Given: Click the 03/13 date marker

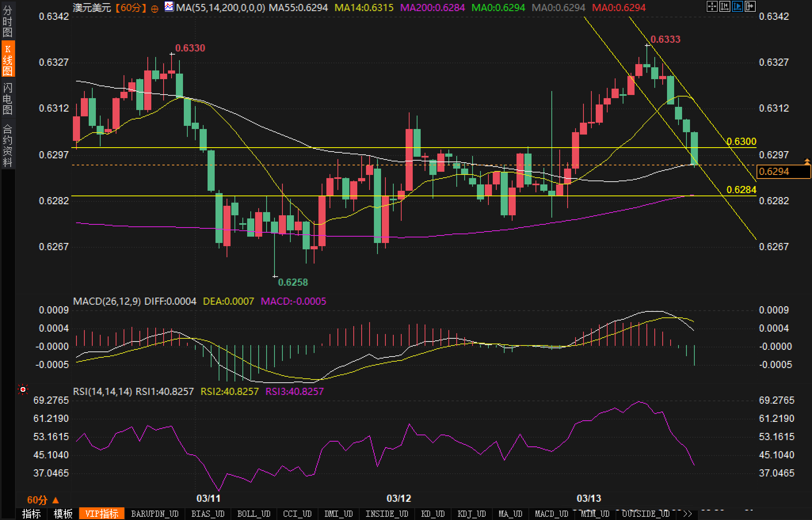Looking at the screenshot, I should tap(589, 498).
